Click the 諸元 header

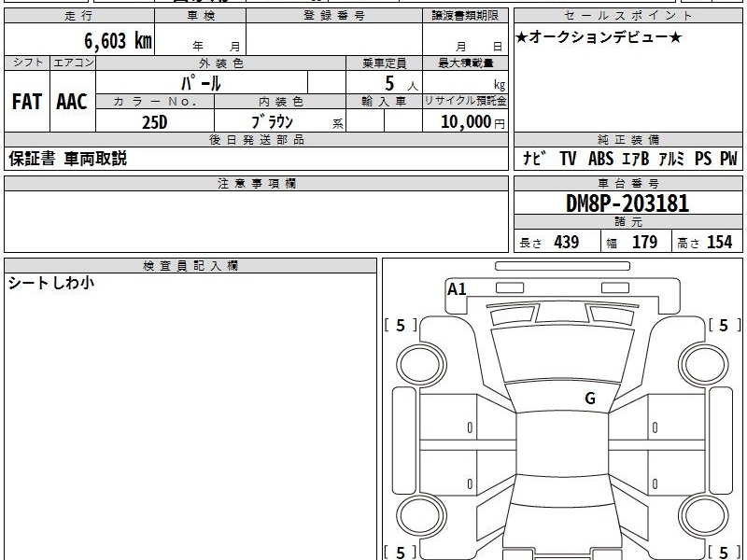pyautogui.click(x=627, y=222)
